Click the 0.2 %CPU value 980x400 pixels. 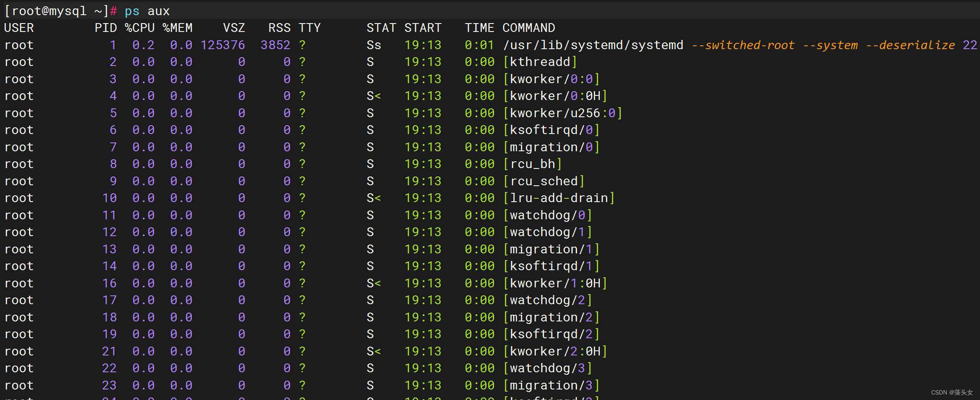pyautogui.click(x=144, y=45)
